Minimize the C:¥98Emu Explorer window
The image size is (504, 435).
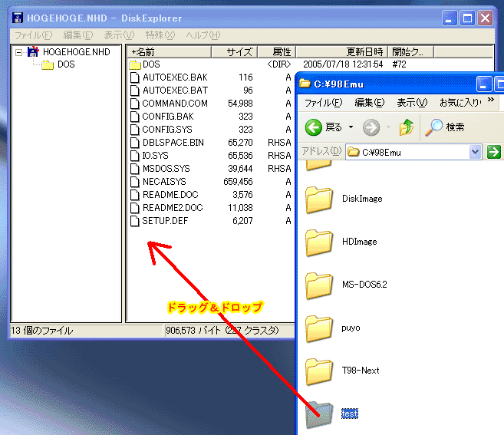tap(483, 84)
